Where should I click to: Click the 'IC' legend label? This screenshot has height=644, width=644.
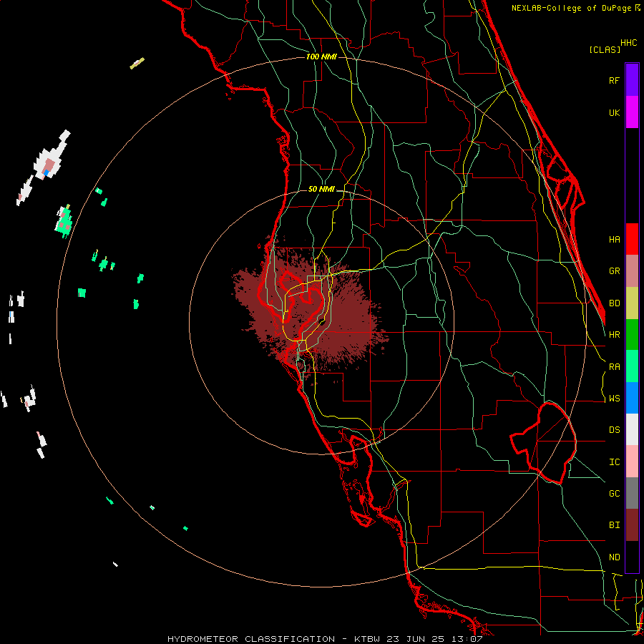[614, 462]
